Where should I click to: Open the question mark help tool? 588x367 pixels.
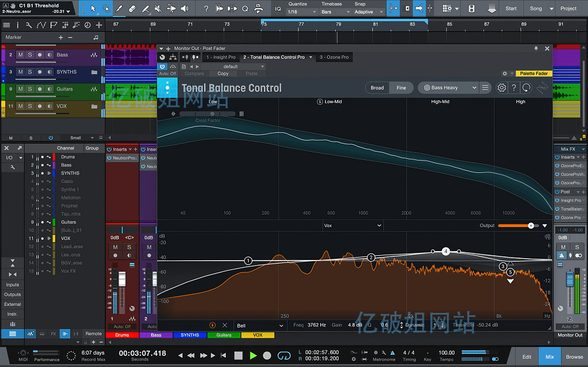click(206, 8)
